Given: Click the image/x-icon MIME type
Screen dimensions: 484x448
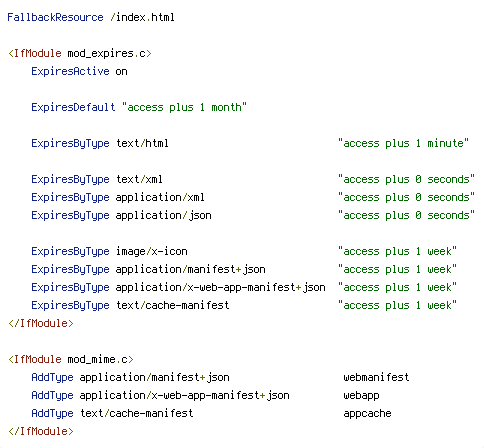Looking at the screenshot, I should [152, 251].
